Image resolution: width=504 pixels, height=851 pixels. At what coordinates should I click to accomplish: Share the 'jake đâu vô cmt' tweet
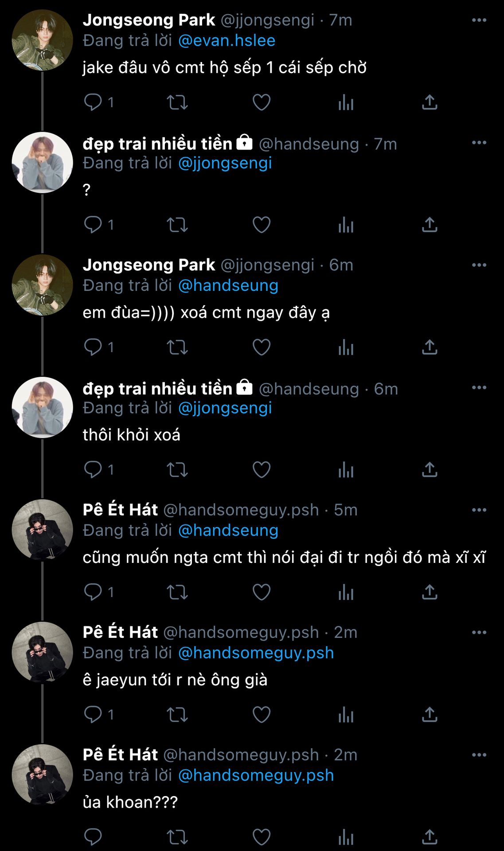[x=430, y=102]
